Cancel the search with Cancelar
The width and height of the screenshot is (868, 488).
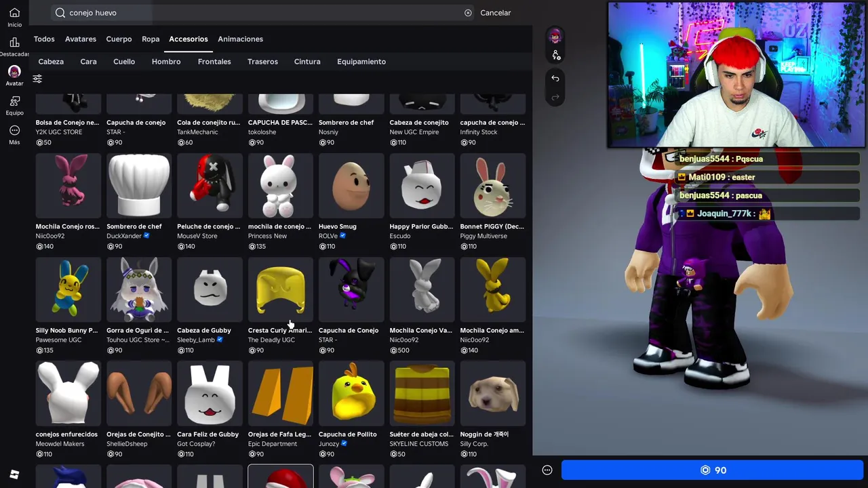click(496, 13)
